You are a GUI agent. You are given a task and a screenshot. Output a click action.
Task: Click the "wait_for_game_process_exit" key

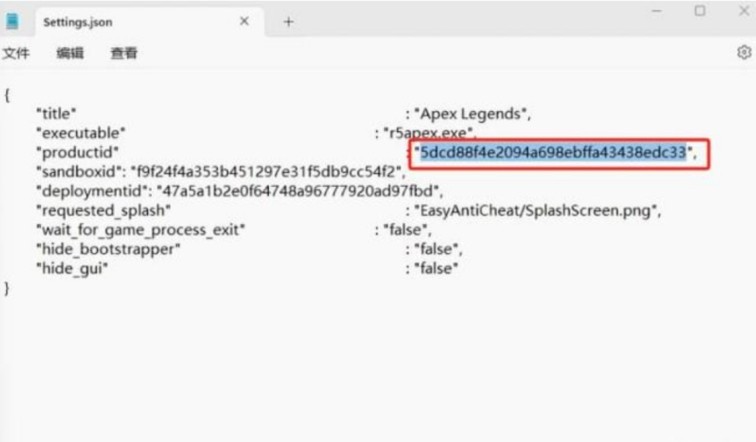pos(140,230)
